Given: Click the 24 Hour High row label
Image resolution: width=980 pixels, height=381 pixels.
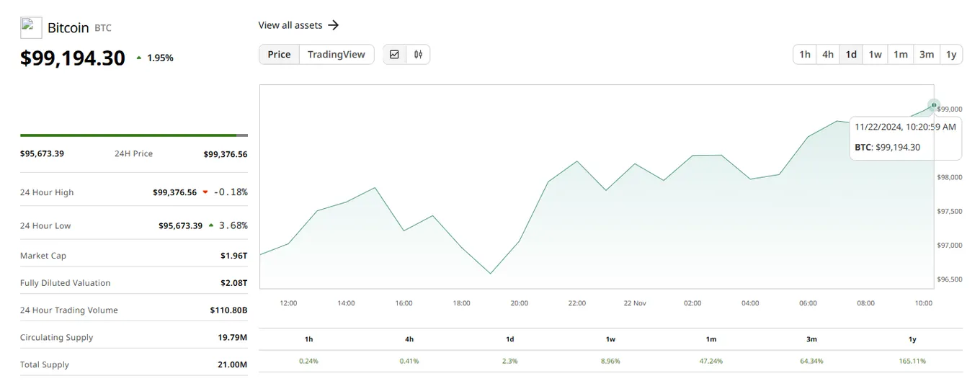Looking at the screenshot, I should pos(47,192).
